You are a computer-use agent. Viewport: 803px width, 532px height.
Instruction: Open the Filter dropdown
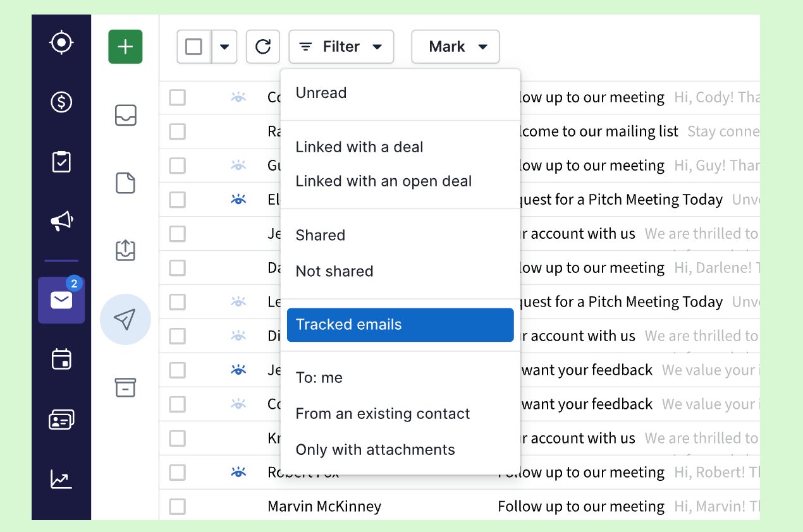tap(341, 47)
